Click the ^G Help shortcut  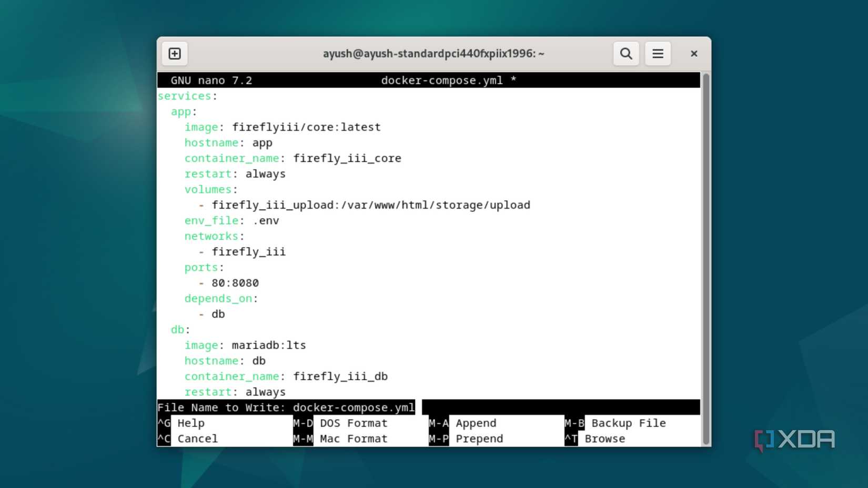pyautogui.click(x=181, y=423)
